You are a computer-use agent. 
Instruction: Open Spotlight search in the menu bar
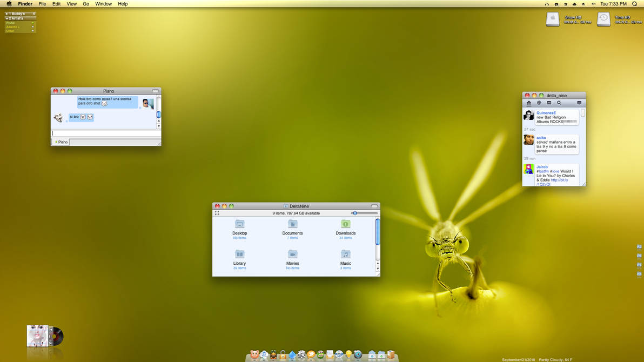tap(634, 4)
